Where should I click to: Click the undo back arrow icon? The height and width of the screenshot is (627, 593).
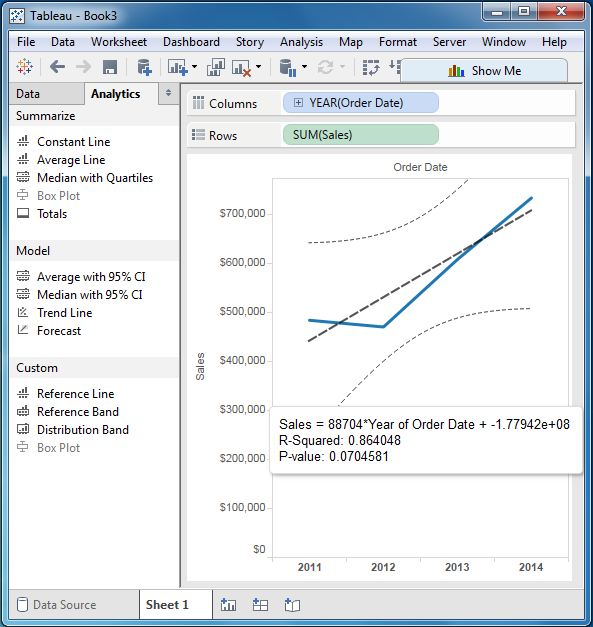pos(57,67)
